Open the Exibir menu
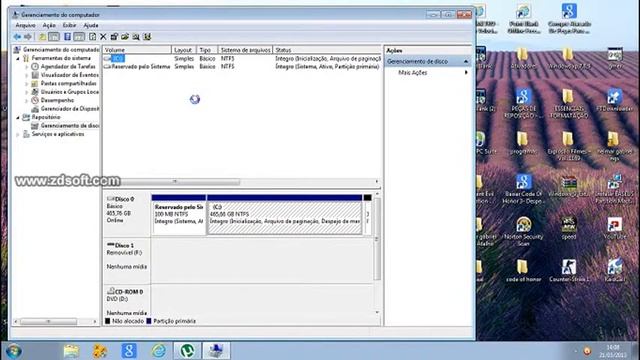Screen dimensions: 640x360 pyautogui.click(x=69, y=25)
